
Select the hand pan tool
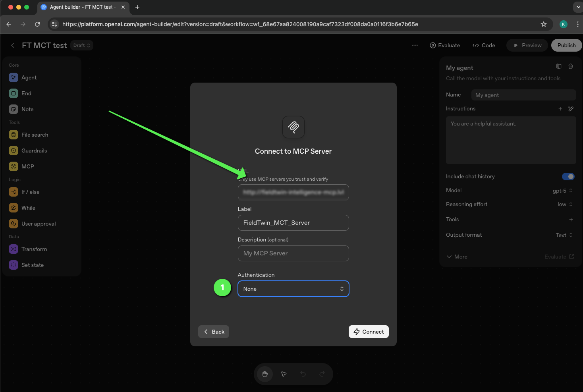(265, 374)
